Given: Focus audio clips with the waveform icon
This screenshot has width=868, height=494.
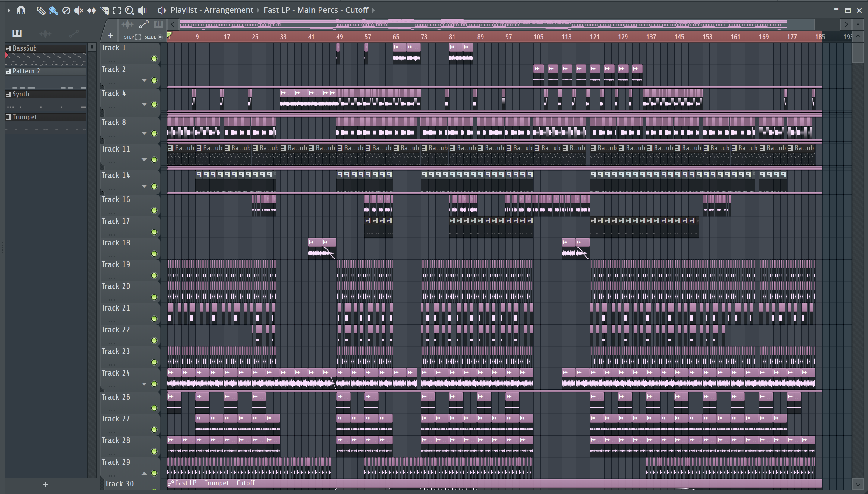Looking at the screenshot, I should 127,24.
